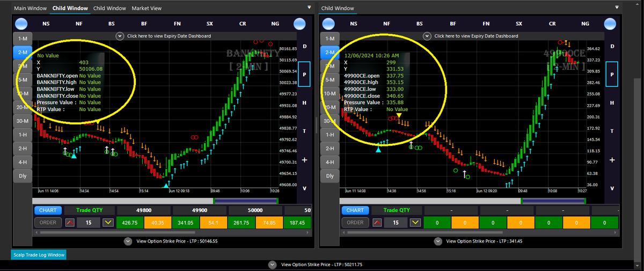The height and width of the screenshot is (271, 644).
Task: Open the right pane tab list dropdown arrow
Action: pos(617,8)
